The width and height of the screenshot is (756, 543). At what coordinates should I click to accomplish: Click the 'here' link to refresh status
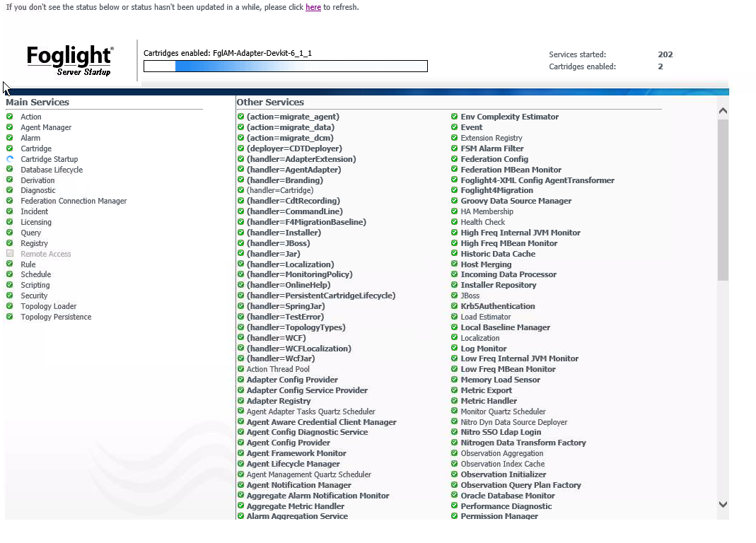(313, 7)
